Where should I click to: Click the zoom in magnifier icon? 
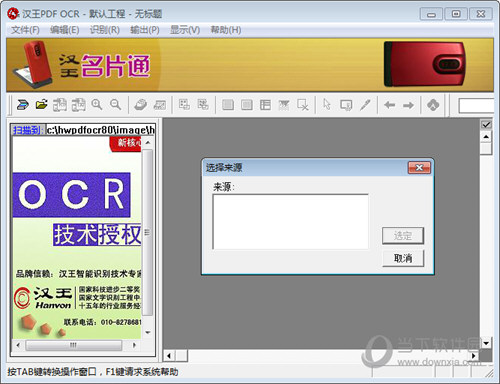[x=97, y=105]
